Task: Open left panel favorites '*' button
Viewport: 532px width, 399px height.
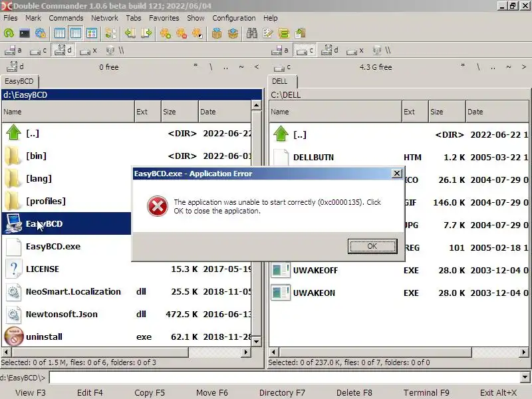Action: 196,65
